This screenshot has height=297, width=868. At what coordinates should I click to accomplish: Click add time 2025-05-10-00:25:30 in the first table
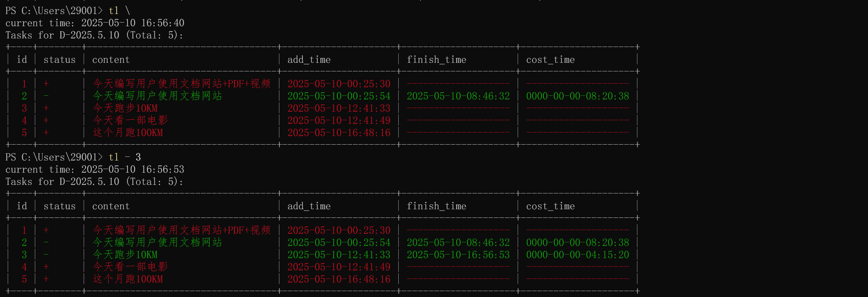339,84
